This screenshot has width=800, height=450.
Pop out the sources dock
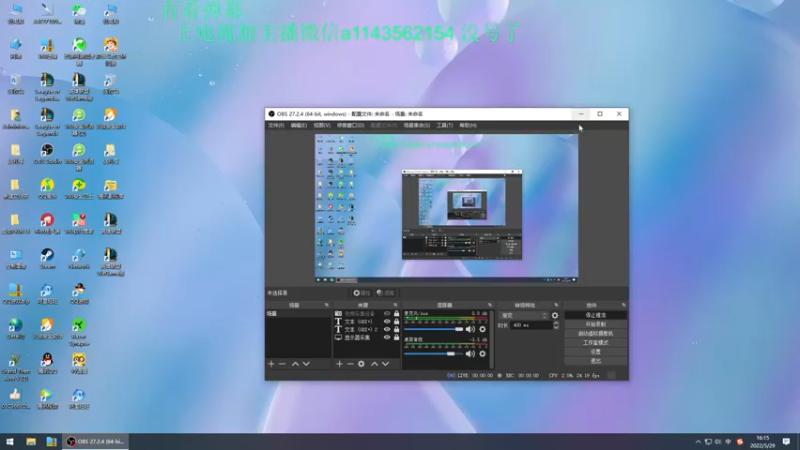pyautogui.click(x=395, y=305)
